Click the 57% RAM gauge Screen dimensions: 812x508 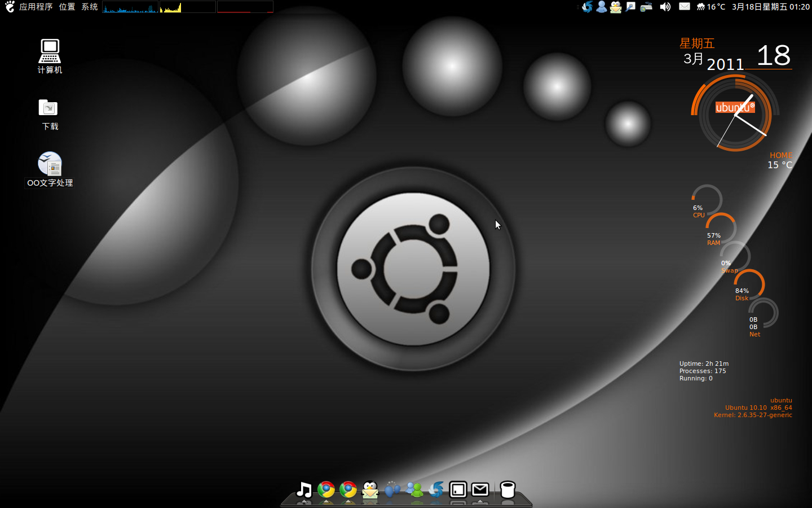click(x=721, y=229)
